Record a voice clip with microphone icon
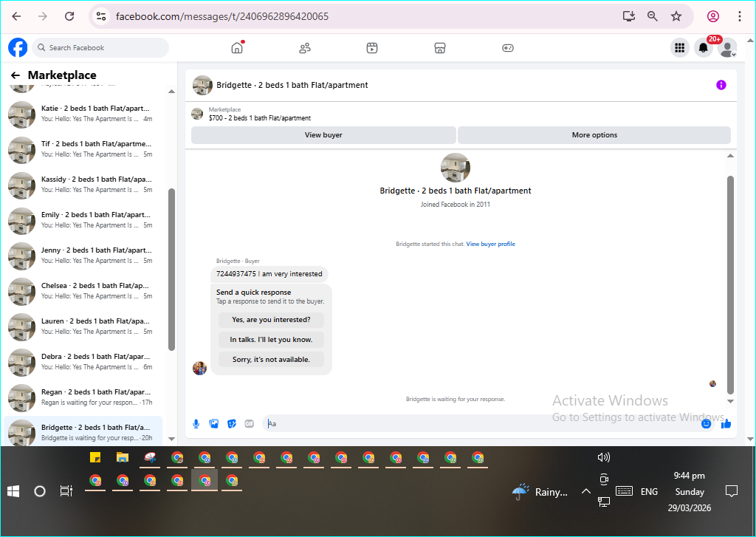This screenshot has width=756, height=537. pyautogui.click(x=196, y=424)
